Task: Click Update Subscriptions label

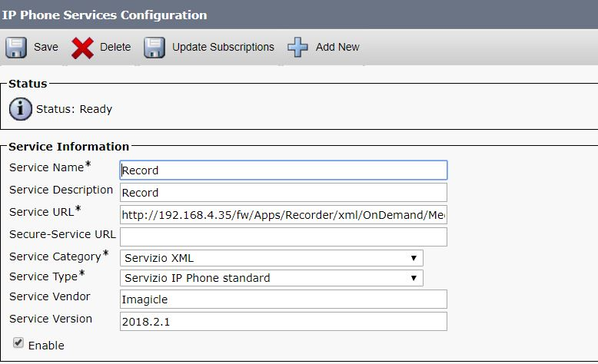Action: tap(223, 48)
